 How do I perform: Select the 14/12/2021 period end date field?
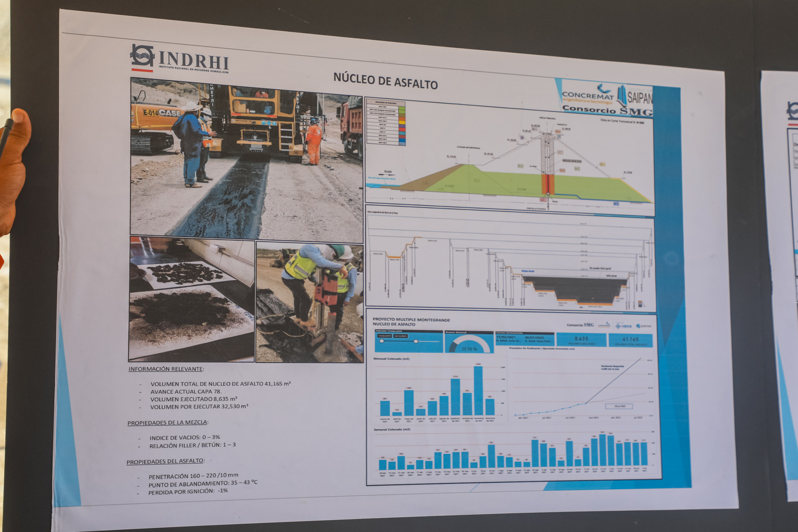401,336
